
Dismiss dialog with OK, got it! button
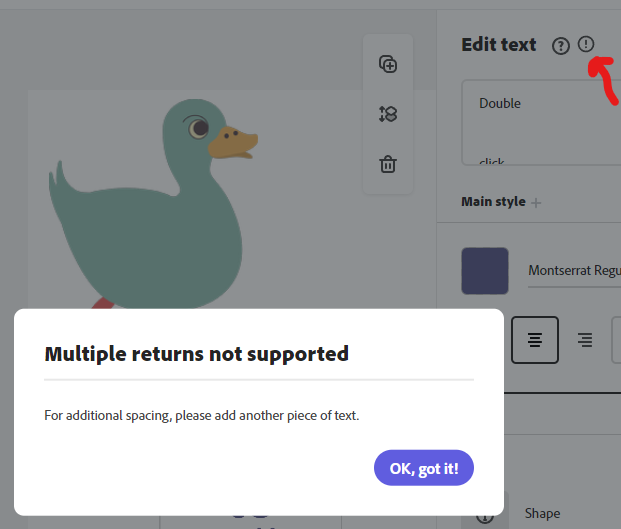tap(424, 468)
